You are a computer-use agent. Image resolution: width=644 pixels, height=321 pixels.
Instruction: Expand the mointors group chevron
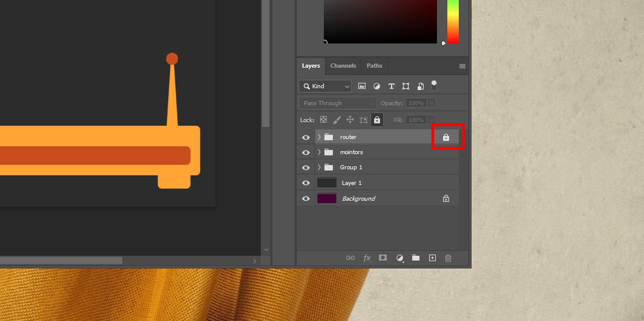[319, 152]
